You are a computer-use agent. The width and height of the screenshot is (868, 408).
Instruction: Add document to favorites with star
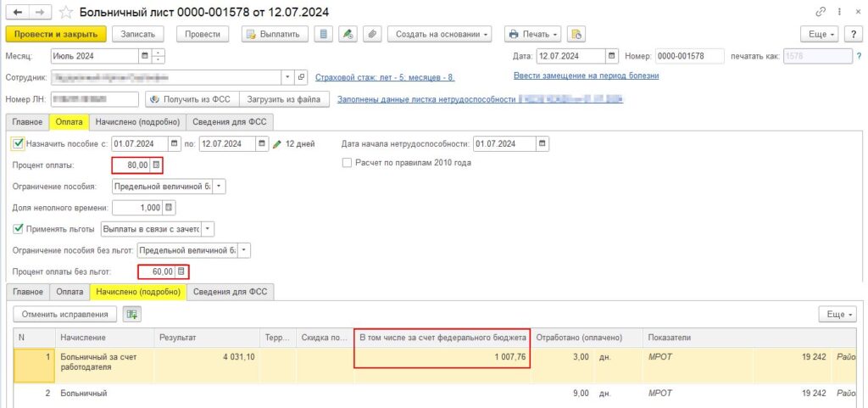tap(66, 12)
